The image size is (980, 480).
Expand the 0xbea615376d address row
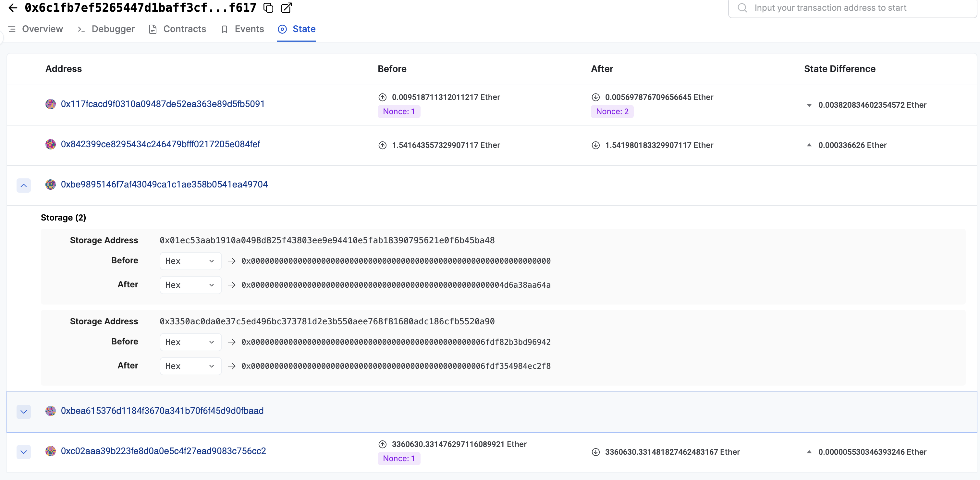[x=24, y=412]
